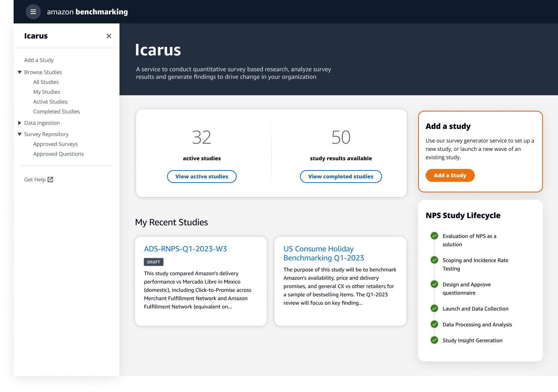Click the amazon benchmarking logo
The width and height of the screenshot is (558, 392).
point(87,12)
